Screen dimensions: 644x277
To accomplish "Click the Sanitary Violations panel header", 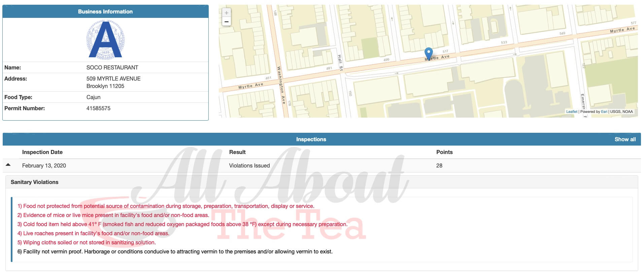I will 35,182.
